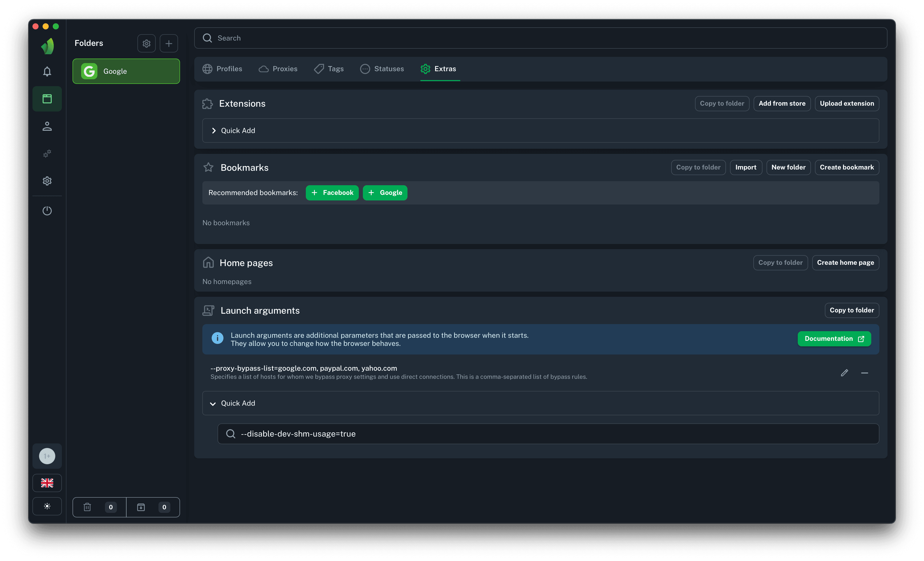The width and height of the screenshot is (924, 561).
Task: Copy bookmarks to folder
Action: (698, 167)
